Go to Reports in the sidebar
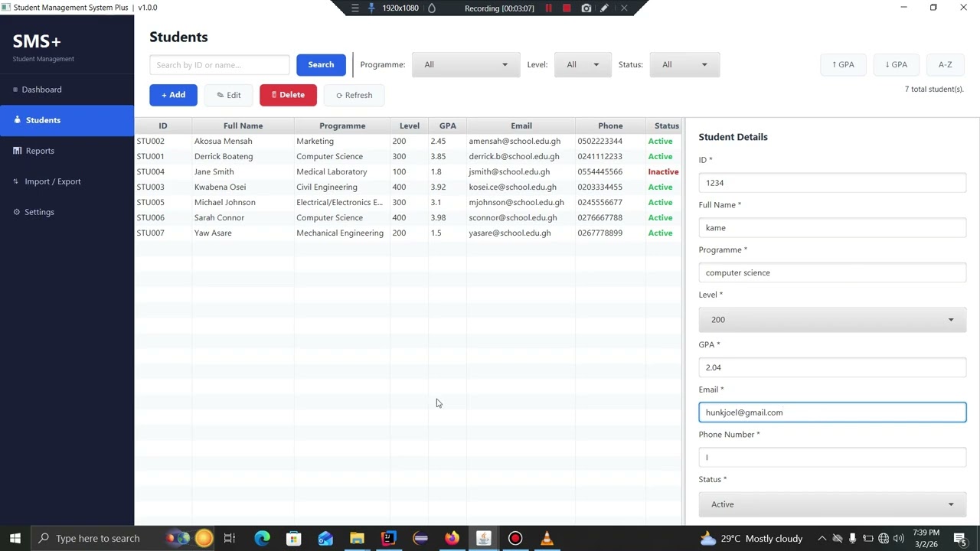The width and height of the screenshot is (980, 551). (67, 151)
